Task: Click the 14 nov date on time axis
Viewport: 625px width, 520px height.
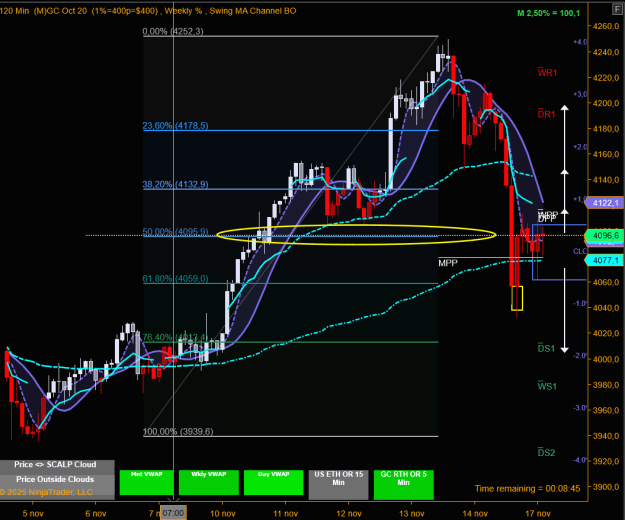Action: pos(475,514)
